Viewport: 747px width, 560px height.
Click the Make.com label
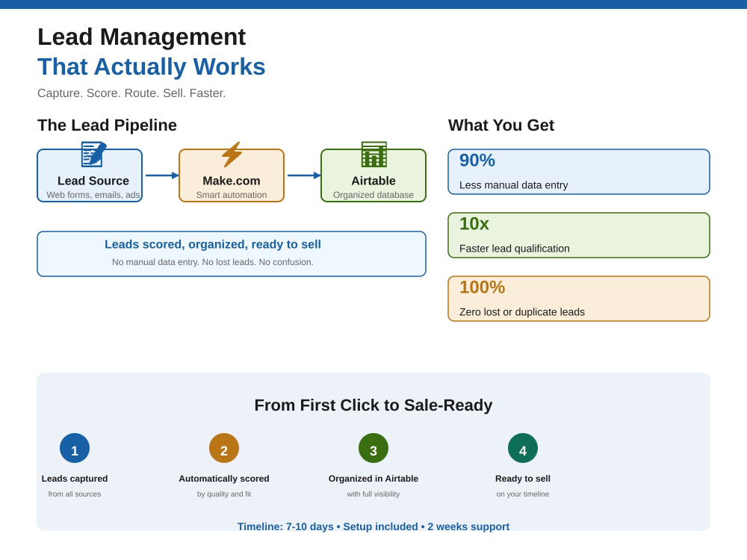(232, 181)
